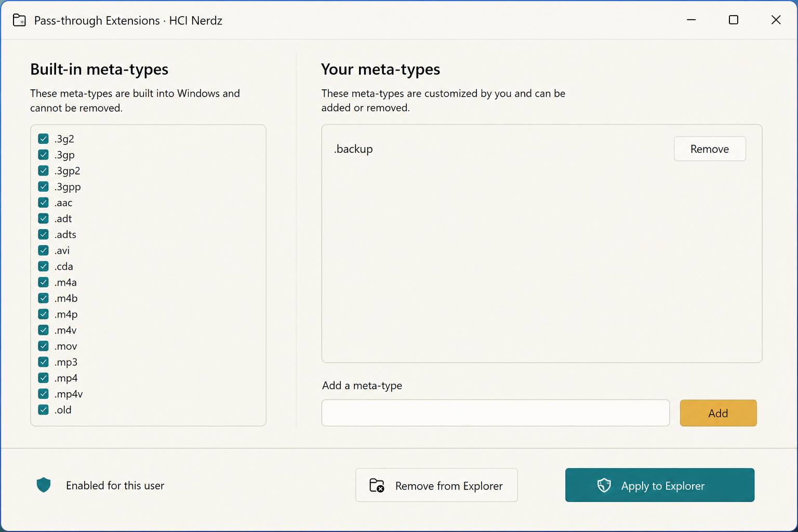Toggle the .m4v checkbox
Screen dimensions: 798x532
click(44, 330)
